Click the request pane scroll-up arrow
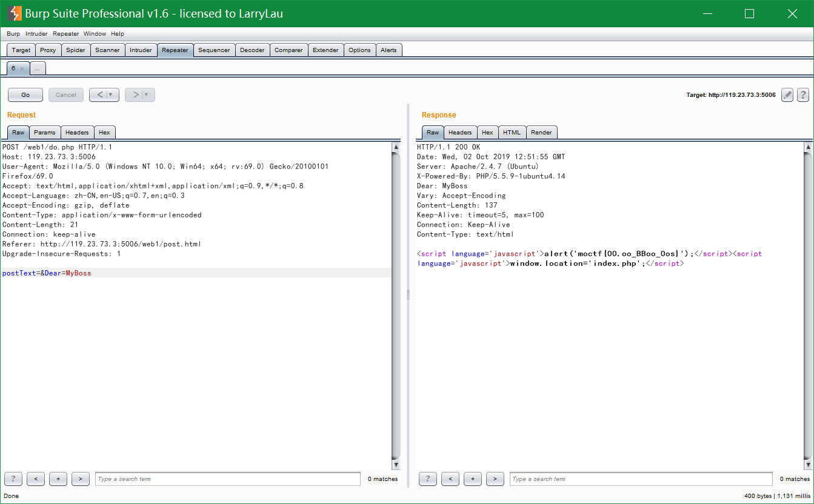This screenshot has height=504, width=814. pos(396,147)
